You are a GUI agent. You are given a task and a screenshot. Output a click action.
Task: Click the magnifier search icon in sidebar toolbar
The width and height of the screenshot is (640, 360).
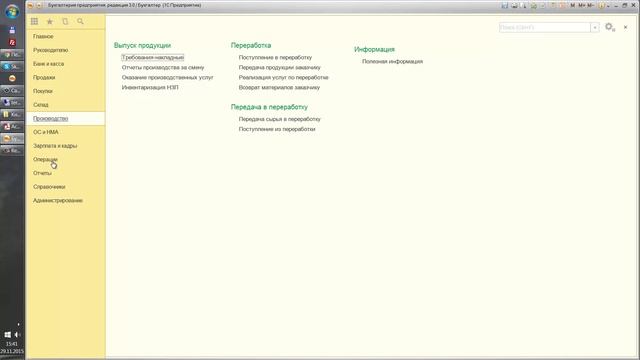80,21
